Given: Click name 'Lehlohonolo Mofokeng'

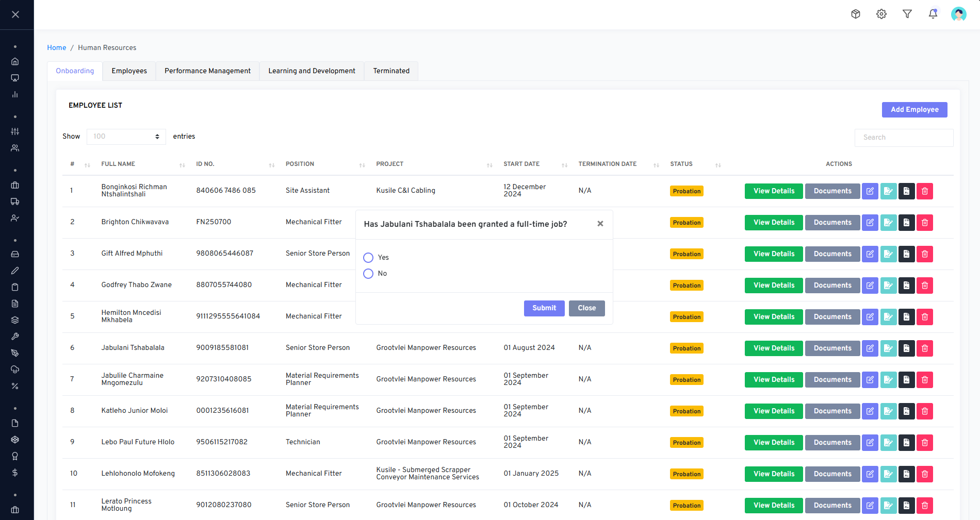Looking at the screenshot, I should [x=138, y=474].
